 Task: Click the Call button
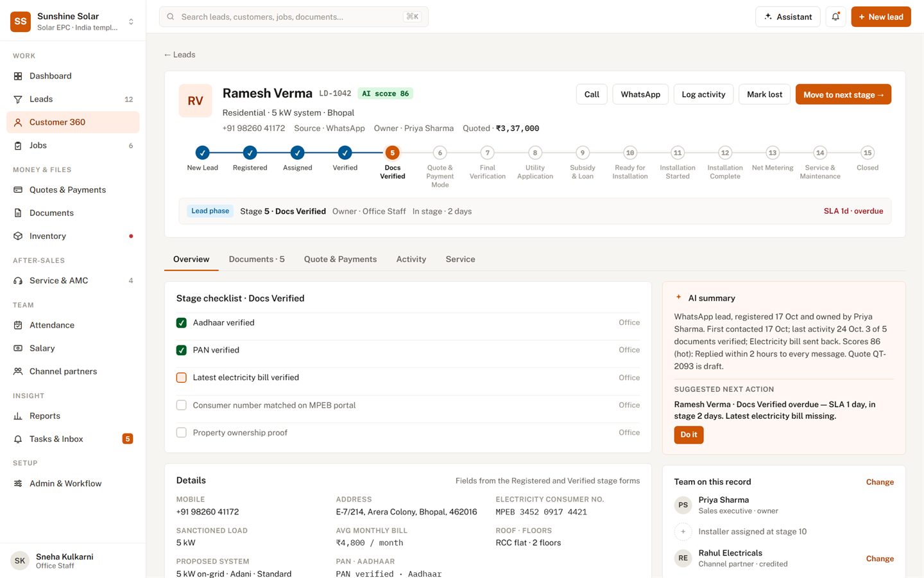coord(592,94)
